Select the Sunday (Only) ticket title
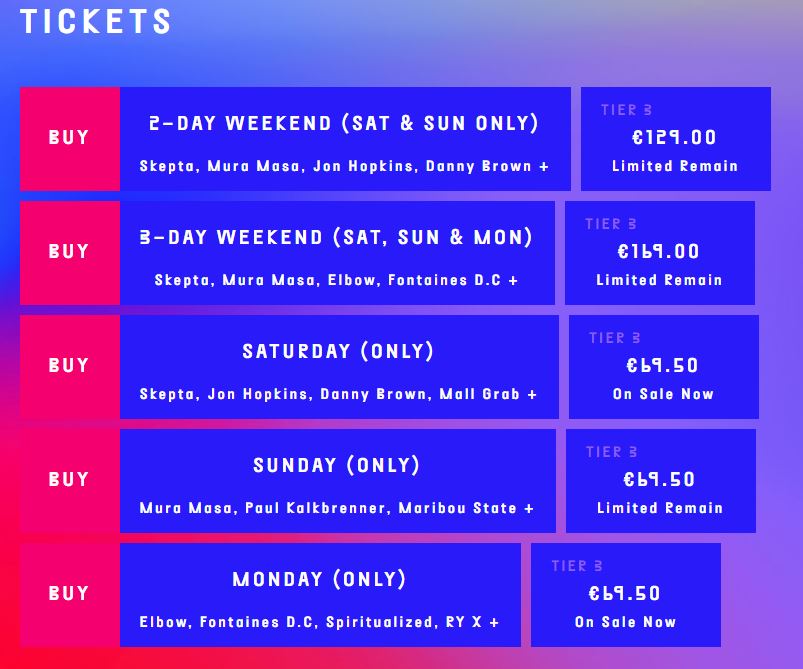Viewport: 803px width, 669px height. click(336, 465)
